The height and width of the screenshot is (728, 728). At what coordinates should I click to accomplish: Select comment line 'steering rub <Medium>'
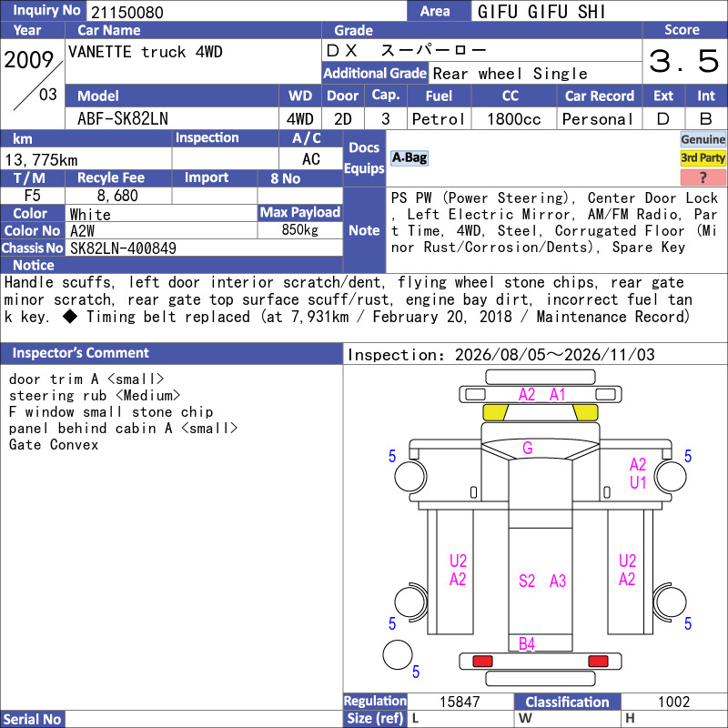coord(95,396)
